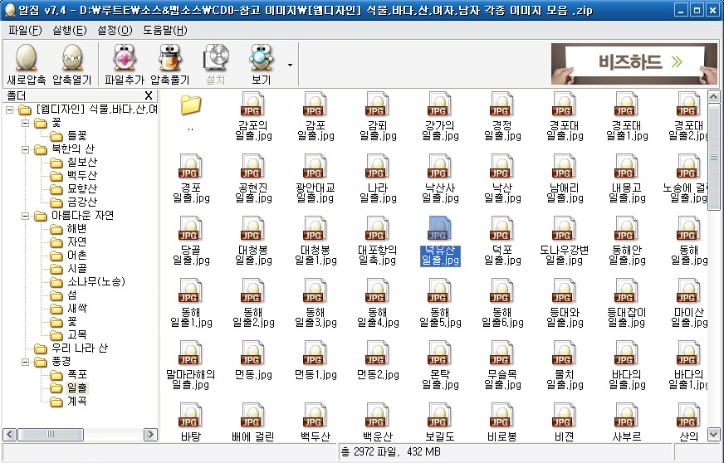Image resolution: width=724 pixels, height=463 pixels.
Task: Open the 도움말(H) menu
Action: pyautogui.click(x=164, y=30)
